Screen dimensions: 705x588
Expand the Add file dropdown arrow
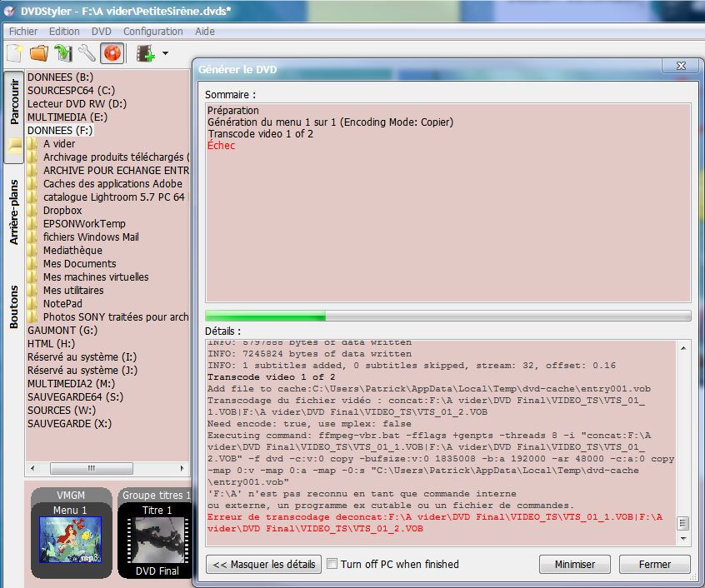[x=166, y=53]
